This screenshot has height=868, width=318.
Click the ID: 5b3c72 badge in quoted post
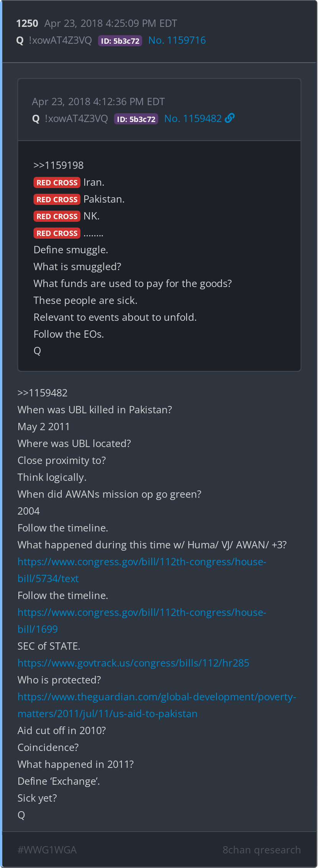click(x=136, y=119)
